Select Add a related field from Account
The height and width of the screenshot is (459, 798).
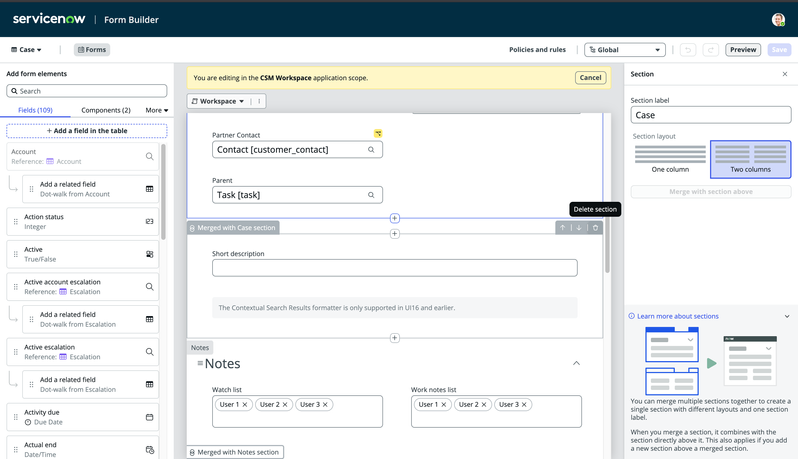tap(91, 189)
